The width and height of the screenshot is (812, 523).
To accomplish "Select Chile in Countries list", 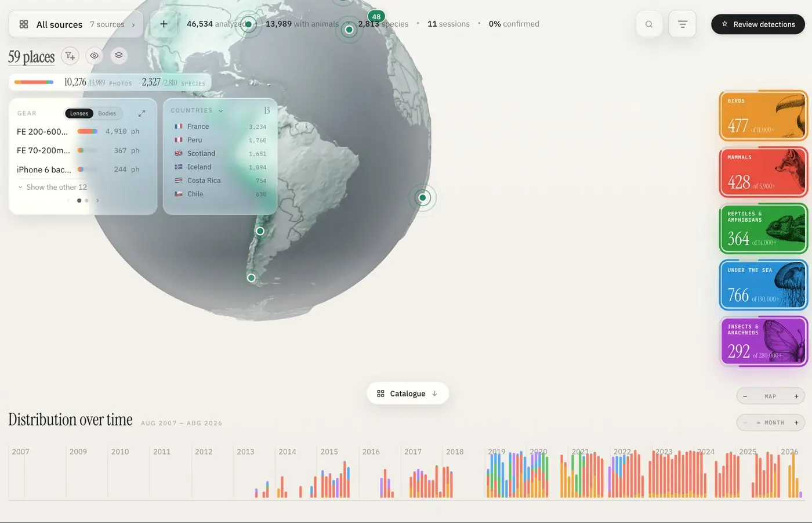I will pyautogui.click(x=220, y=194).
